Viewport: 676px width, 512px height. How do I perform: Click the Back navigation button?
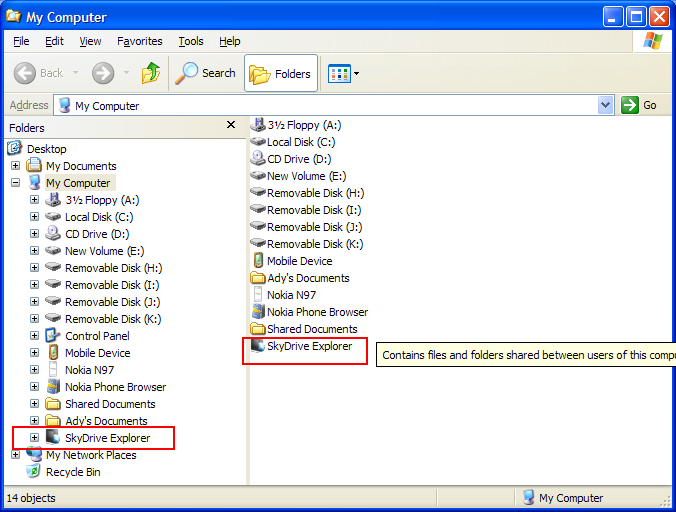[39, 73]
